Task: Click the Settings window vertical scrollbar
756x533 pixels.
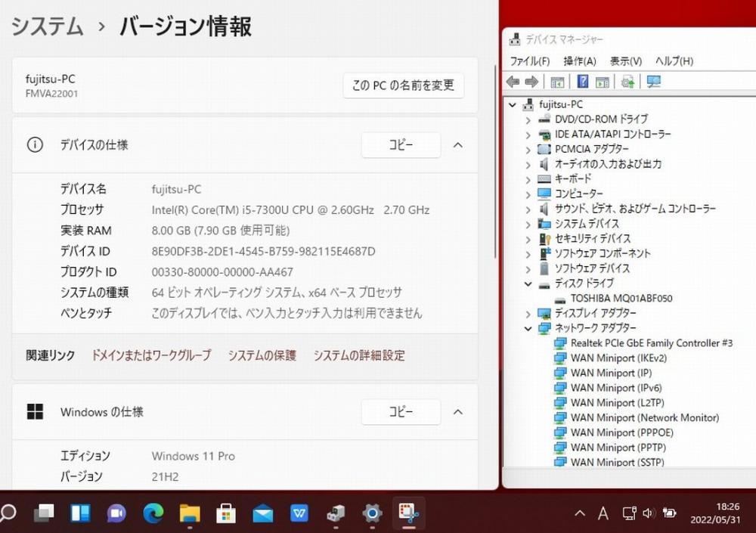Action: pos(494,162)
